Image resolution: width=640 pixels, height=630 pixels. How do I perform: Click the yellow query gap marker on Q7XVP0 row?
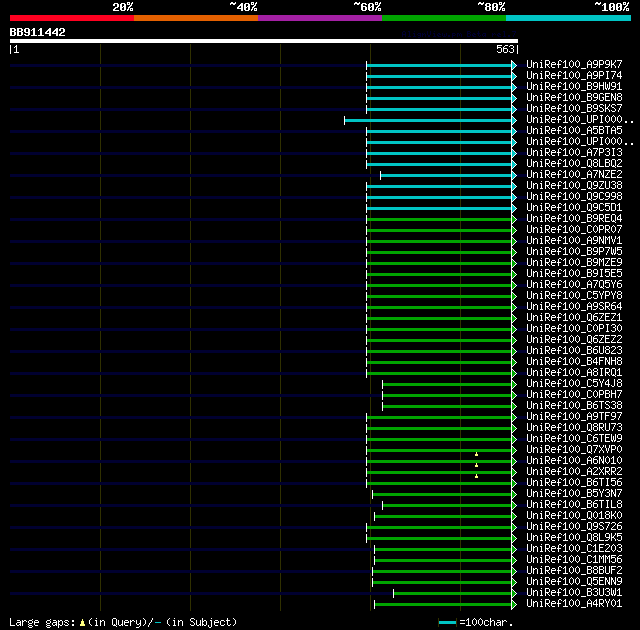pos(476,454)
